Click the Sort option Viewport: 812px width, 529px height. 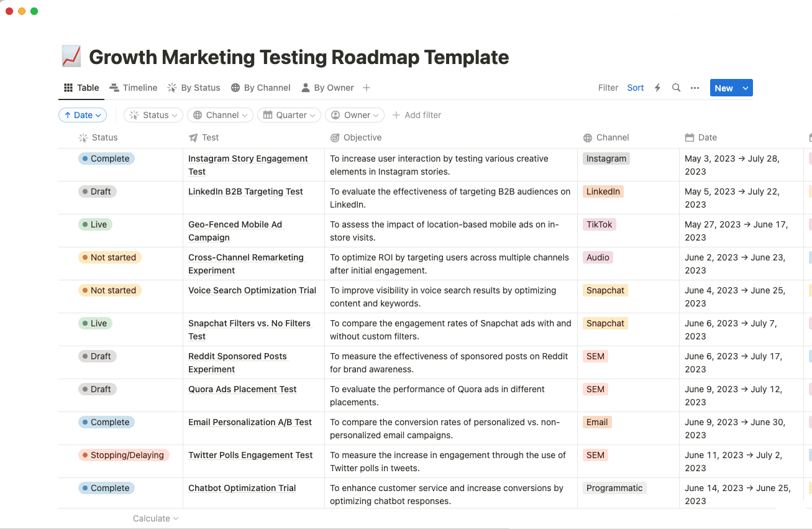click(x=635, y=88)
